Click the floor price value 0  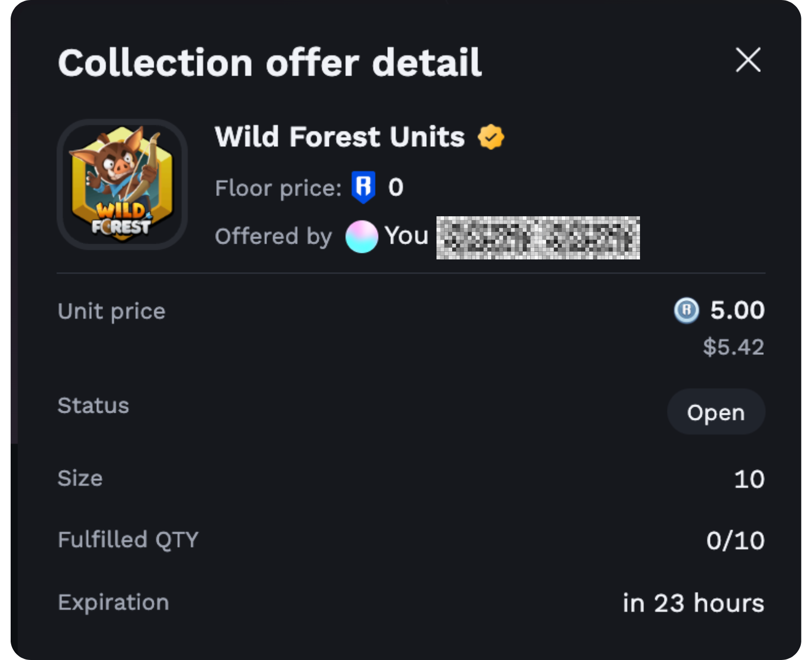pyautogui.click(x=396, y=187)
